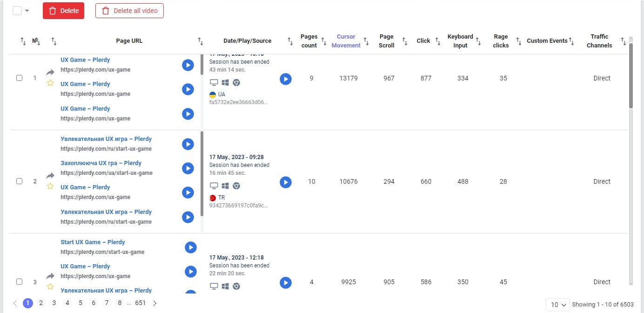Open the Start UX Game – Plerdy link
Viewport: 644px width, 313px height.
tap(93, 242)
